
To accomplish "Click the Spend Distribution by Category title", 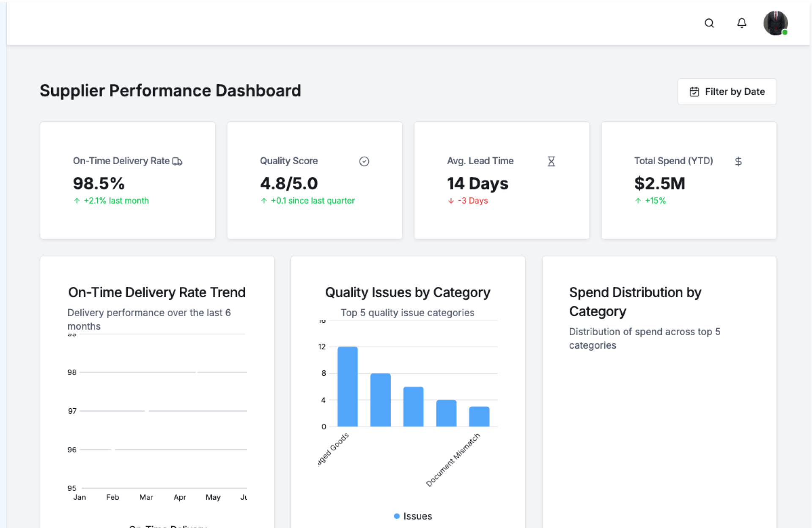I will coord(634,302).
